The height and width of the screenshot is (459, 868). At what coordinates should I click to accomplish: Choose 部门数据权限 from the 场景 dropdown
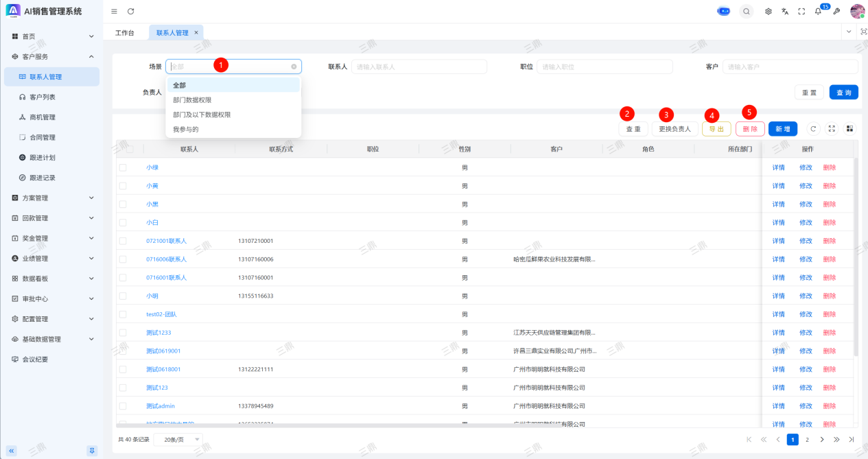[x=192, y=100]
